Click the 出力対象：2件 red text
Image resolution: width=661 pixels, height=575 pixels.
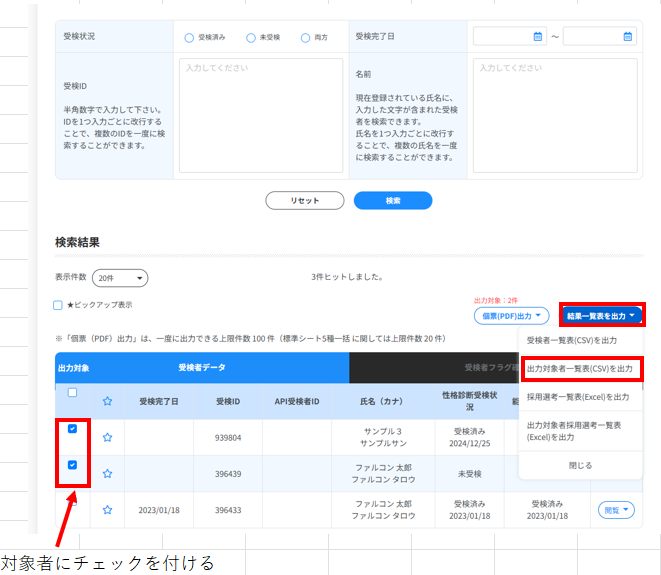point(496,301)
